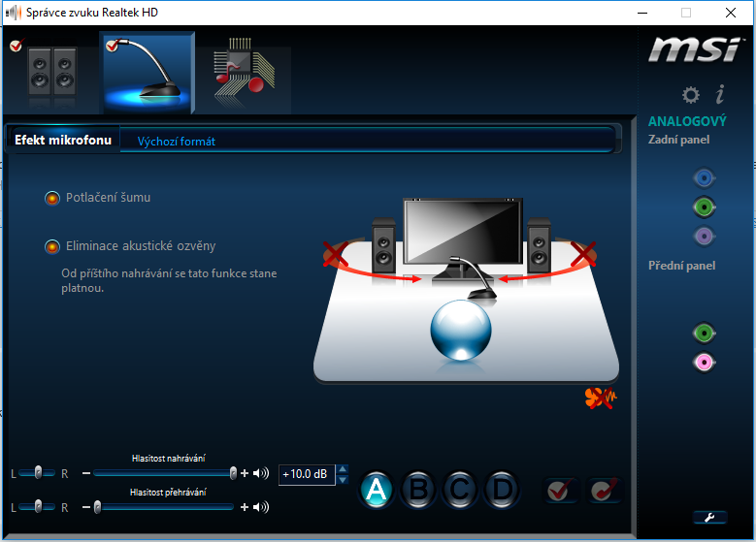Click the purple rear panel jack

click(704, 237)
